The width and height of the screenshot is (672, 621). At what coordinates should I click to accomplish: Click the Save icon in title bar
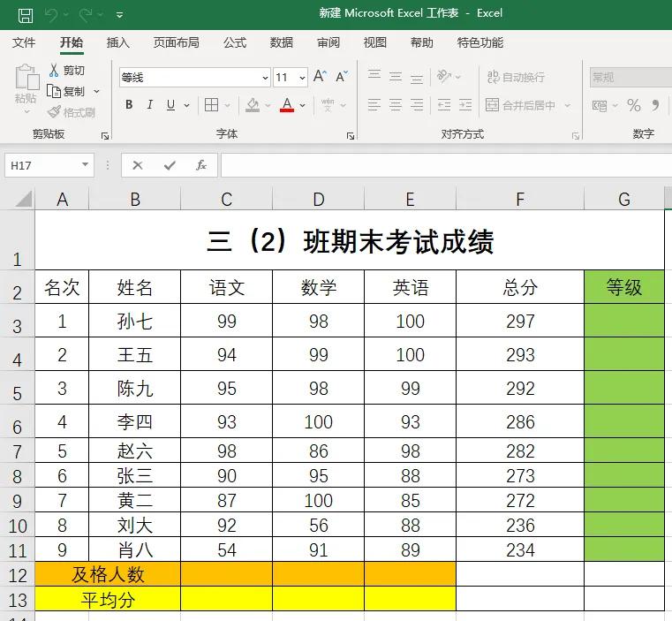26,15
